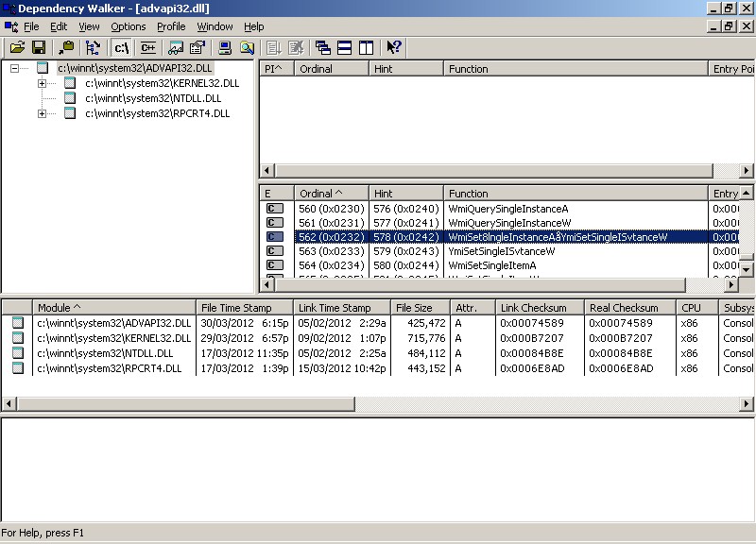The width and height of the screenshot is (756, 544).
Task: Toggle the Auto Expand tree icon
Action: [x=93, y=47]
